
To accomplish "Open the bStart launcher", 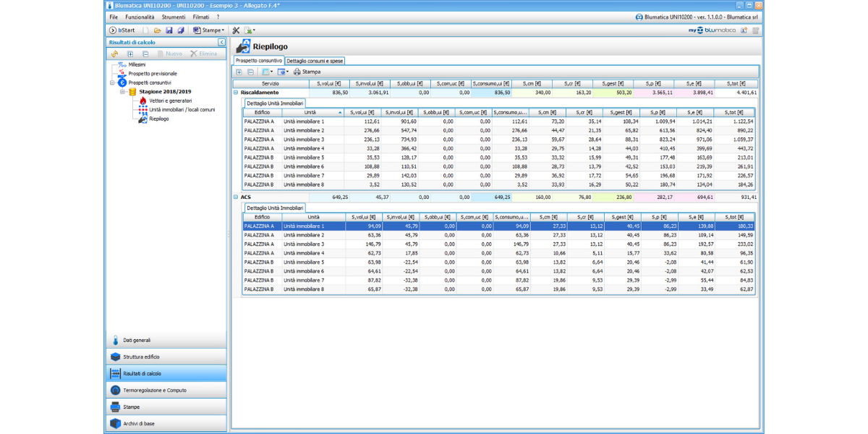I will point(122,30).
